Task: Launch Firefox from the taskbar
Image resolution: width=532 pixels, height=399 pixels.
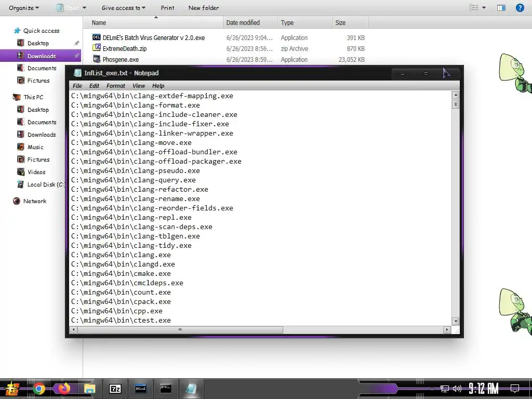Action: (64, 389)
